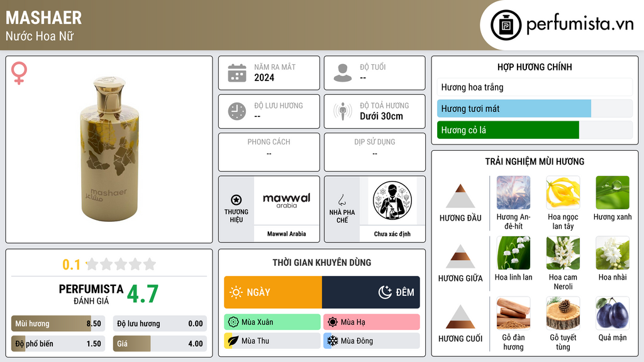644x362 pixels.
Task: Click the sillage icon for Độ toả hương
Action: (343, 111)
